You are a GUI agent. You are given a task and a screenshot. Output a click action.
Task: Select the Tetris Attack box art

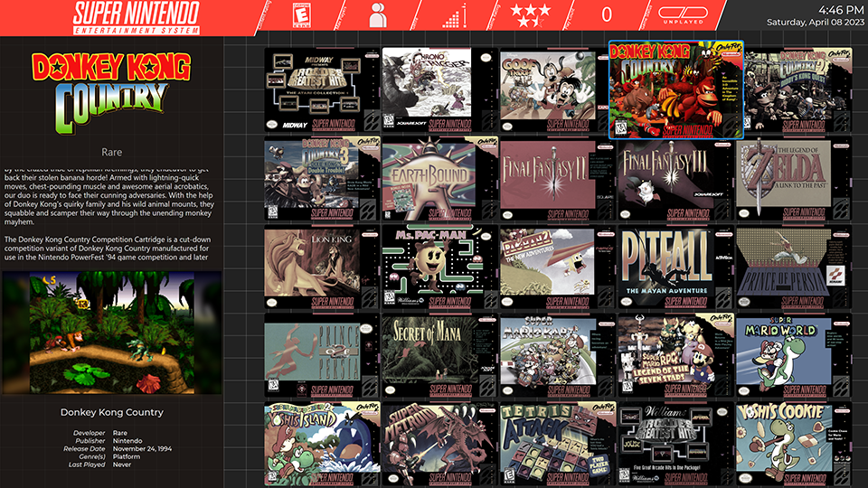coord(558,444)
